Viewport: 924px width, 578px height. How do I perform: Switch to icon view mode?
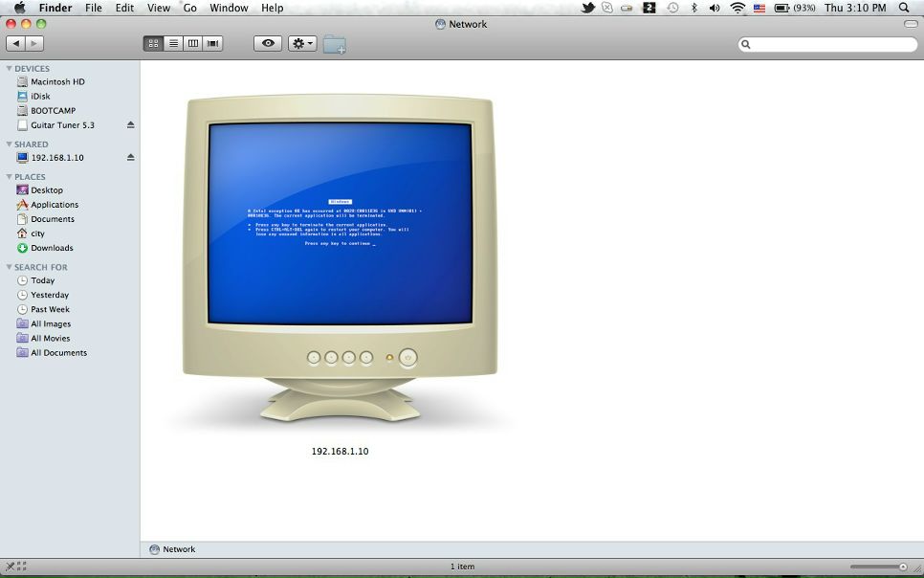point(153,43)
